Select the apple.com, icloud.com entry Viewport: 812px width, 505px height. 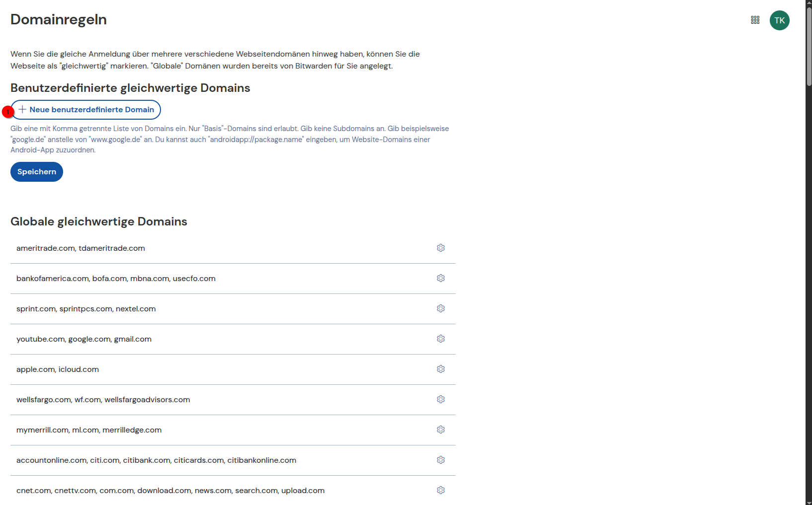click(58, 369)
